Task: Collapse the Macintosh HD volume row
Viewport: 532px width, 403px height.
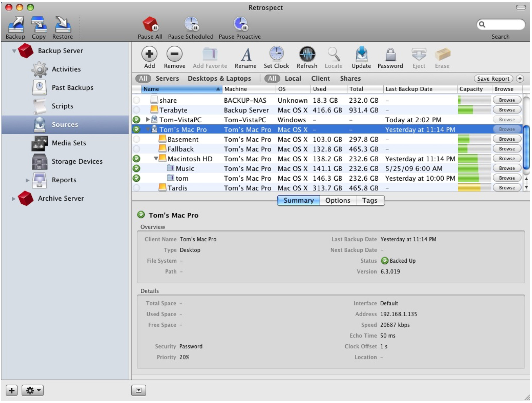Action: (156, 159)
